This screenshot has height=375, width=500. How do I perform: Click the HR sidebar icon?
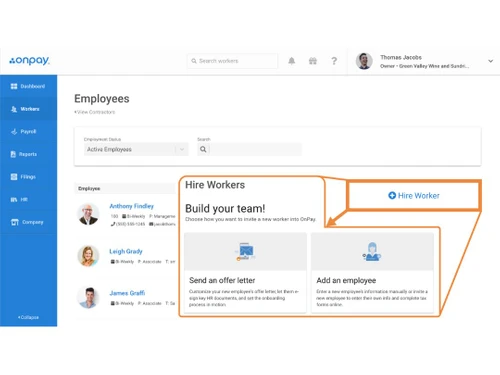[14, 200]
